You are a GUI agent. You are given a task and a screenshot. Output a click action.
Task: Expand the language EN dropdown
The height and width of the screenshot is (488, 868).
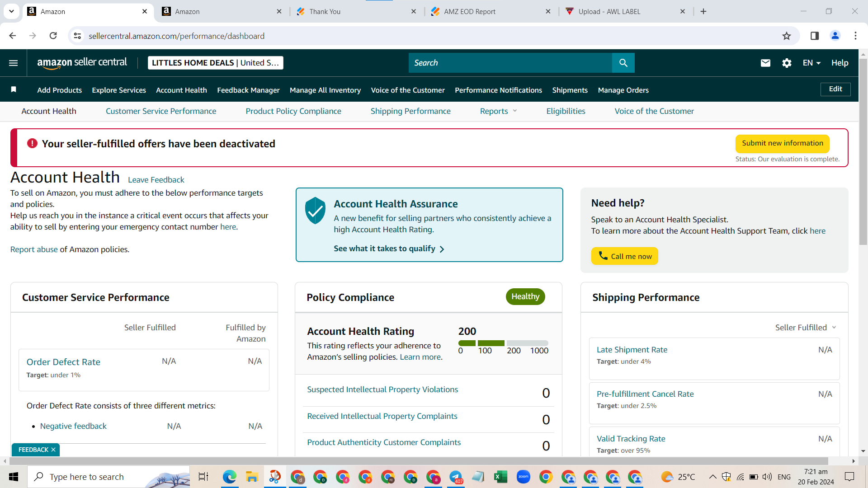pyautogui.click(x=811, y=63)
